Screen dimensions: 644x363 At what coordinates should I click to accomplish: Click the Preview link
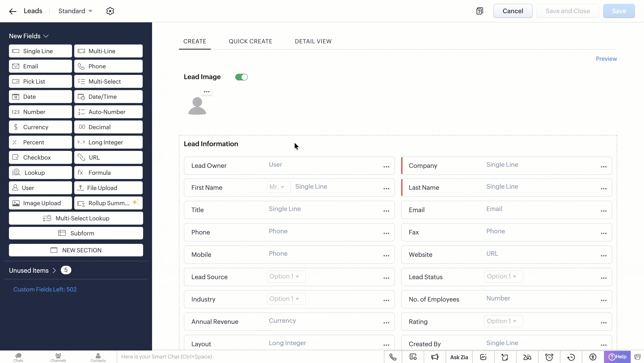(x=606, y=59)
